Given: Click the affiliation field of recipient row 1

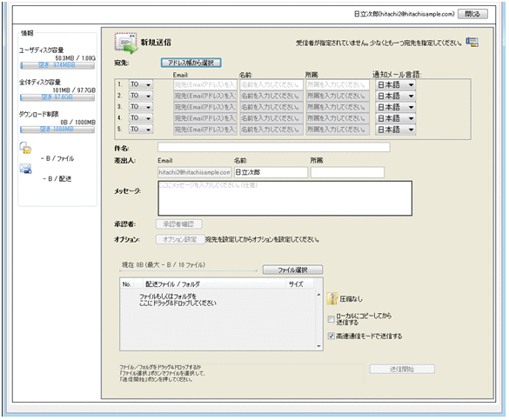Looking at the screenshot, I should pos(338,85).
